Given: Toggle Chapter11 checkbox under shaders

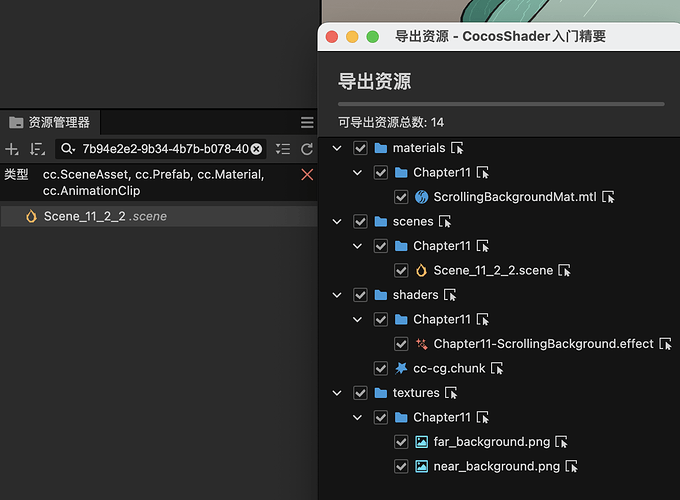Looking at the screenshot, I should pos(380,320).
